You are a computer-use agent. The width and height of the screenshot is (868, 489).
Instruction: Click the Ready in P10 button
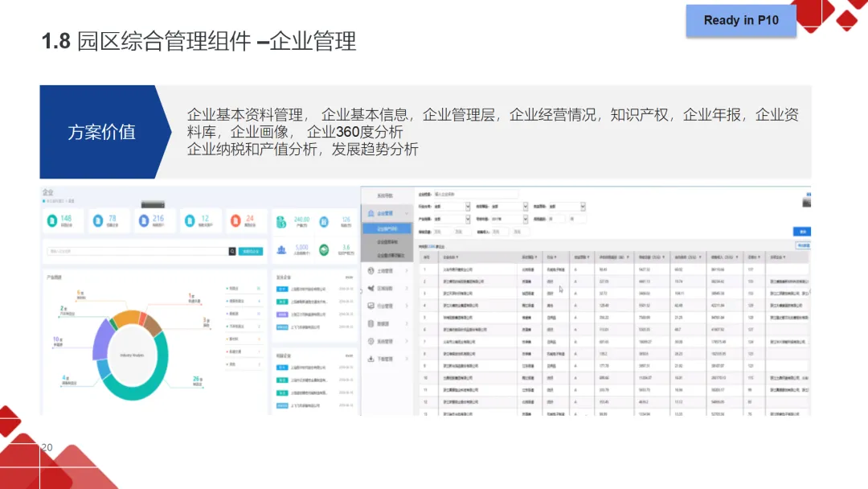[741, 20]
